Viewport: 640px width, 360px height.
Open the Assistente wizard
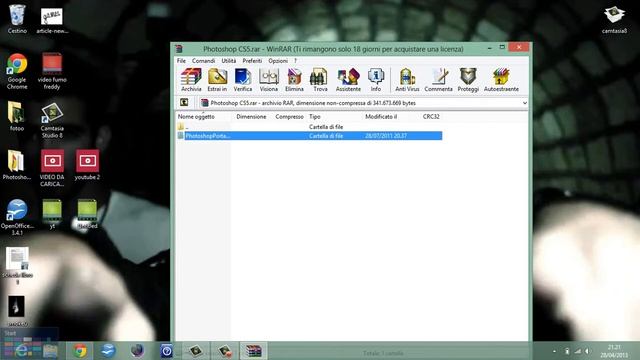point(348,80)
